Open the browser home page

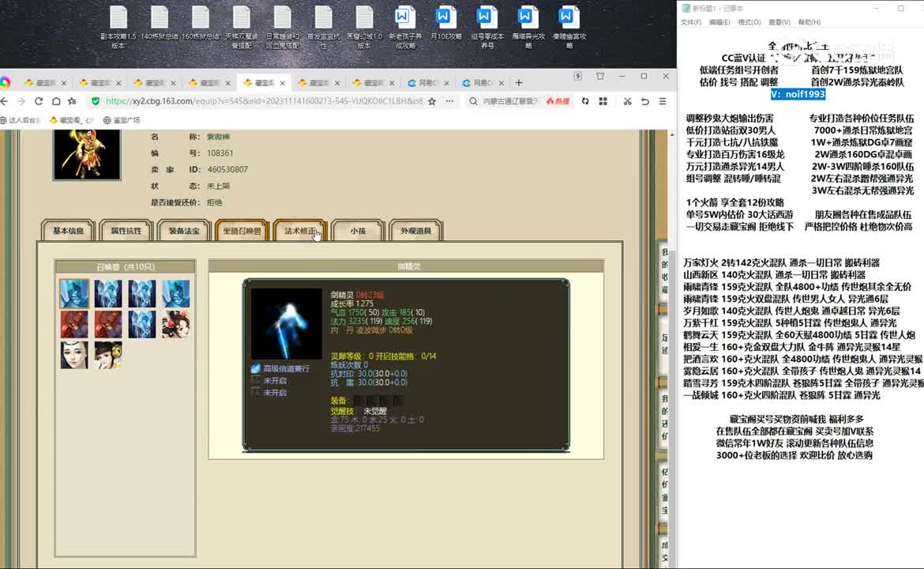click(x=55, y=101)
